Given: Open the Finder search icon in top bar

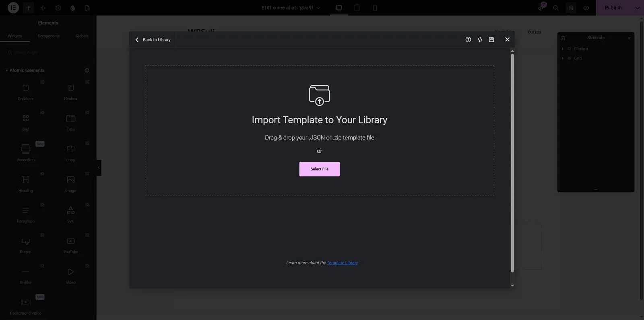Looking at the screenshot, I should pyautogui.click(x=556, y=8).
